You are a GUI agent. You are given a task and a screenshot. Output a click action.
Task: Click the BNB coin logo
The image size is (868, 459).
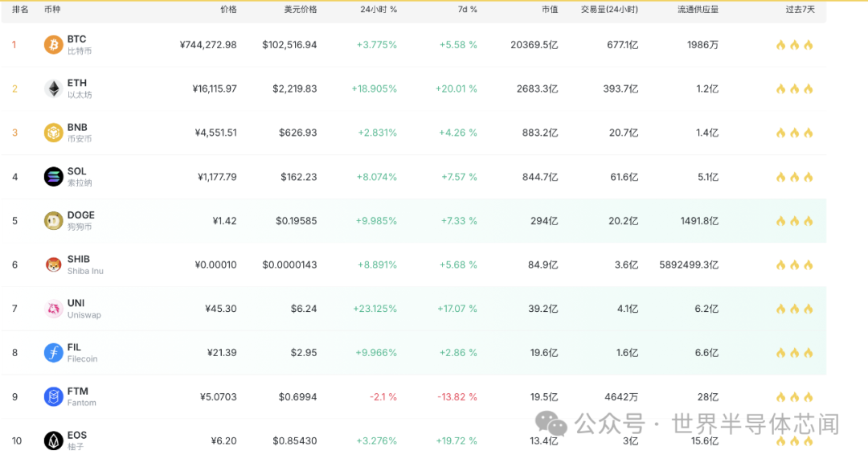54,133
